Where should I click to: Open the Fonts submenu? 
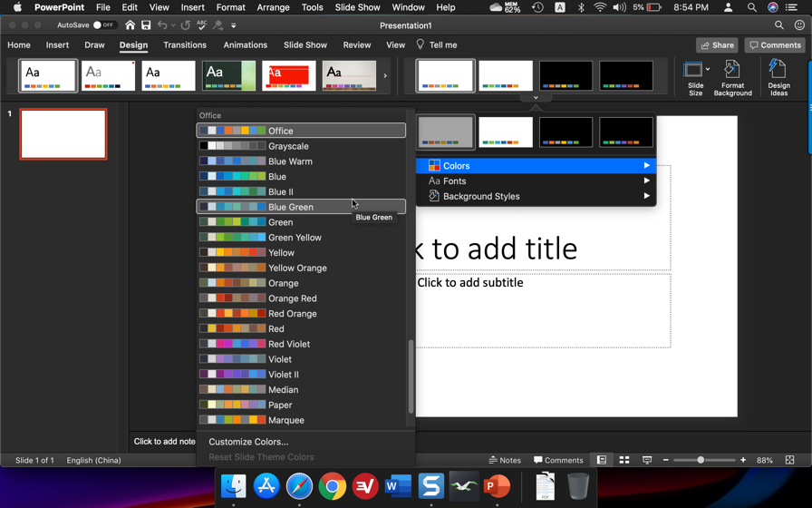(536, 181)
